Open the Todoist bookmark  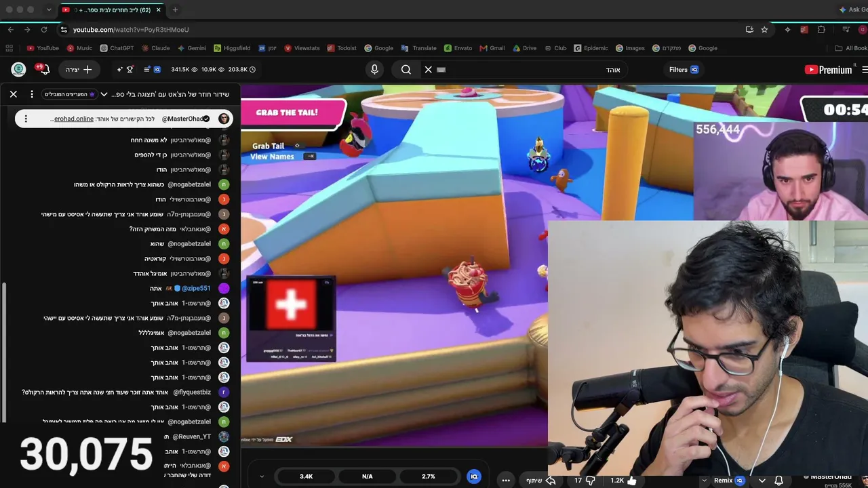tap(342, 48)
